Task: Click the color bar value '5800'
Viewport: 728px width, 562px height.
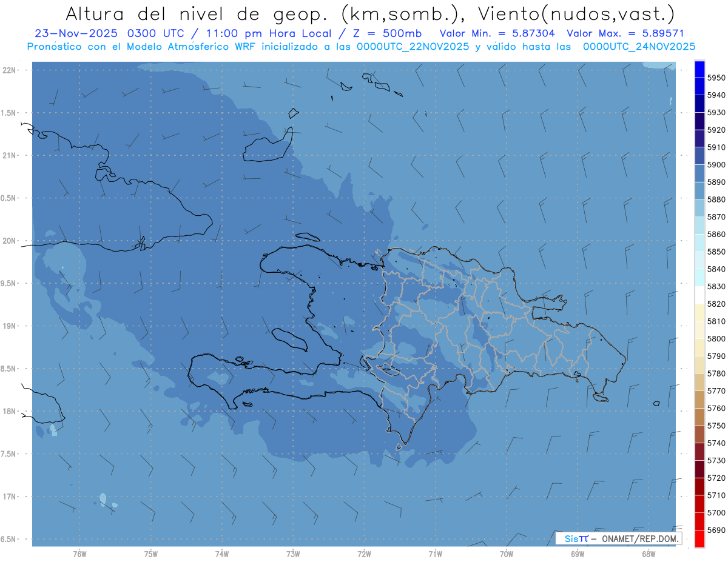Action: [716, 338]
